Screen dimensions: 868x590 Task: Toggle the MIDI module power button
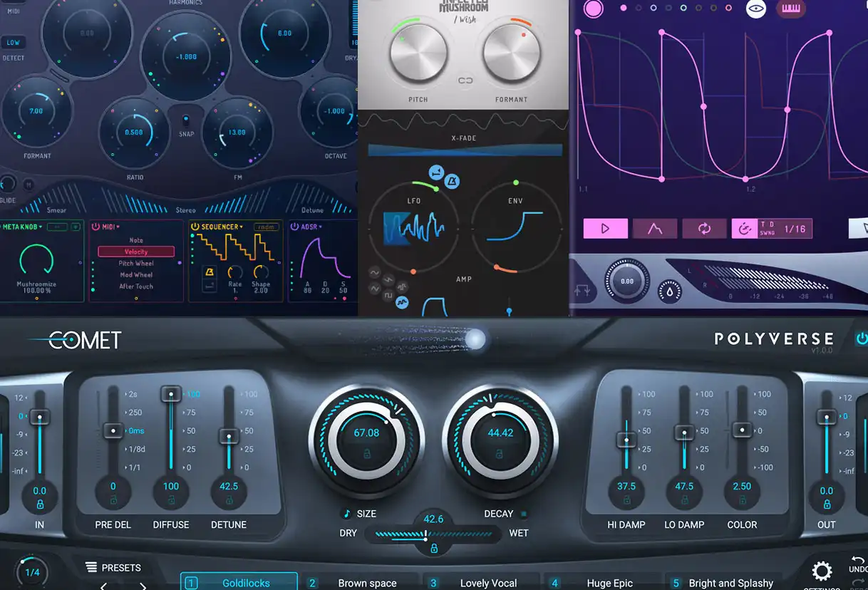(x=95, y=227)
